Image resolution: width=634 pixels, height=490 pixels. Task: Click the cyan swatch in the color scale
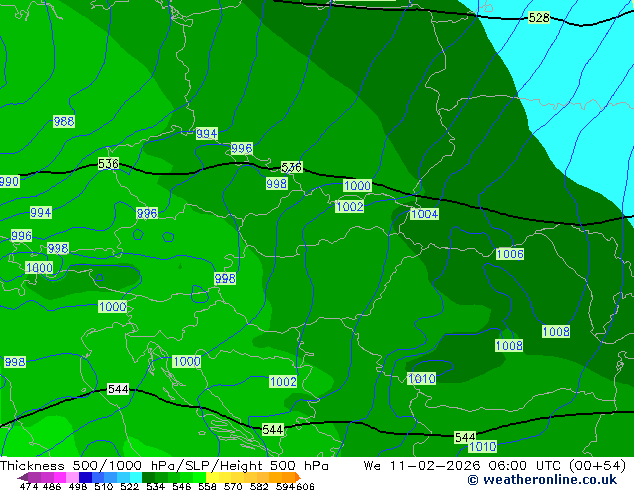136,477
